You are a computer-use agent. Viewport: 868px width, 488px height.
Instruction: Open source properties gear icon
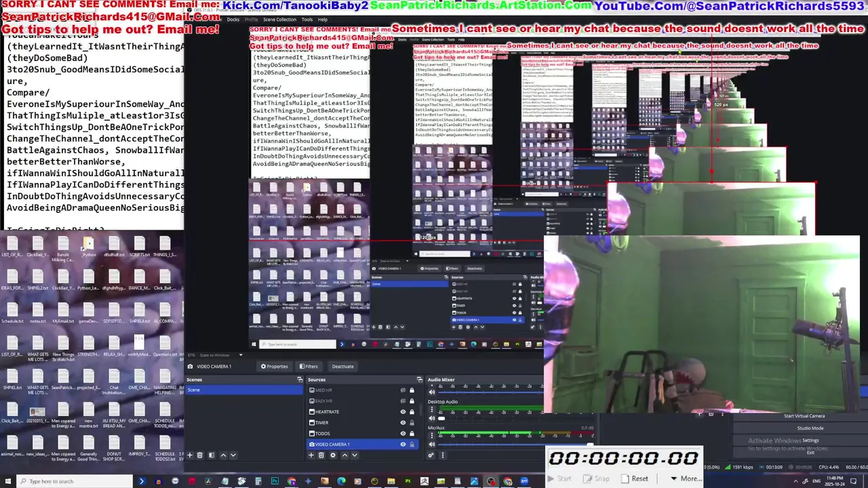(x=333, y=455)
